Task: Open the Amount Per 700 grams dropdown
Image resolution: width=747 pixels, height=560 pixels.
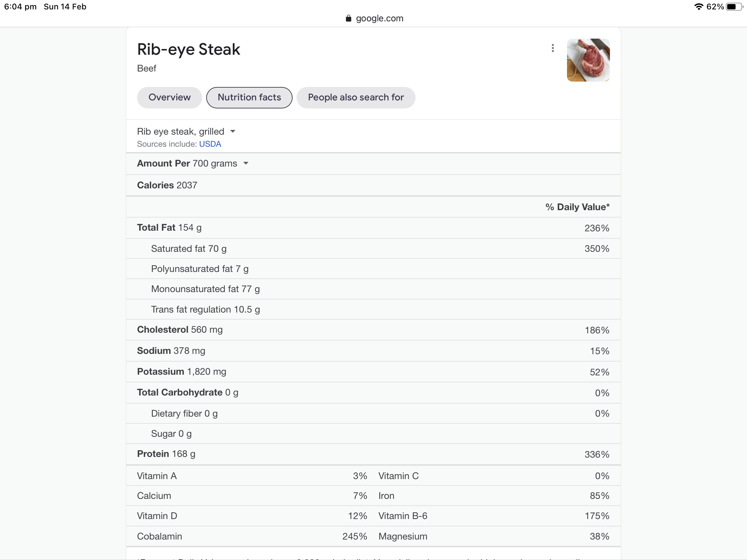Action: coord(193,164)
